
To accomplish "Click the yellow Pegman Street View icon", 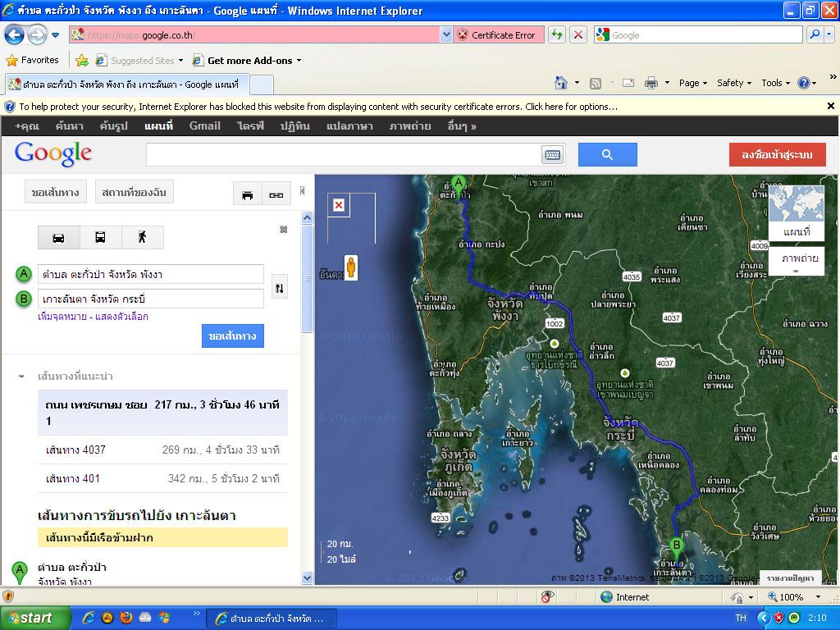I will coord(351,268).
